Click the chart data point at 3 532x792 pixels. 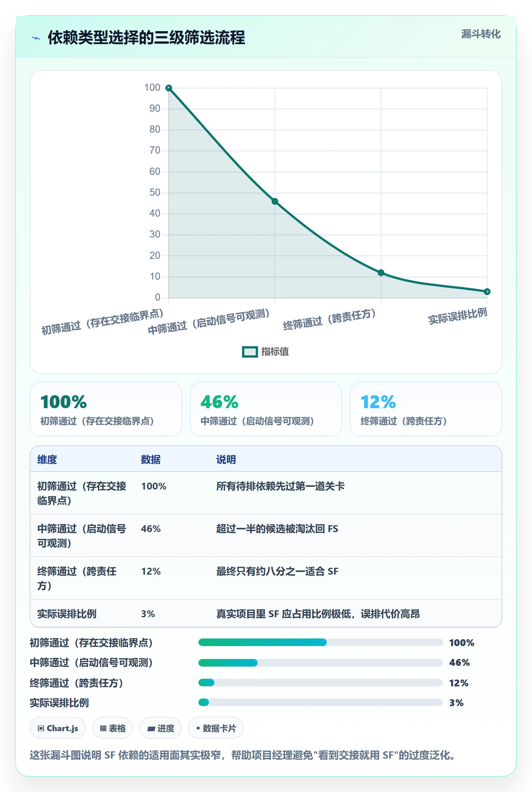pos(487,291)
